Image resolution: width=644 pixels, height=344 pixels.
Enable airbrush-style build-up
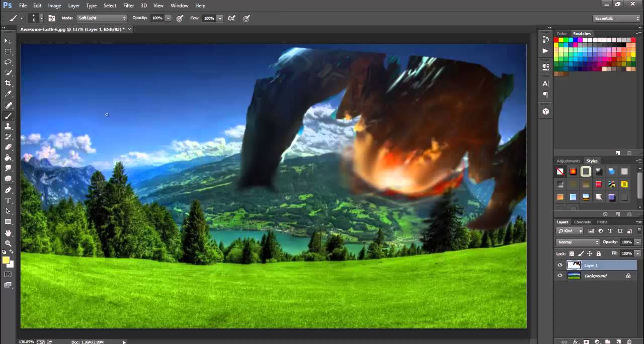(x=231, y=18)
